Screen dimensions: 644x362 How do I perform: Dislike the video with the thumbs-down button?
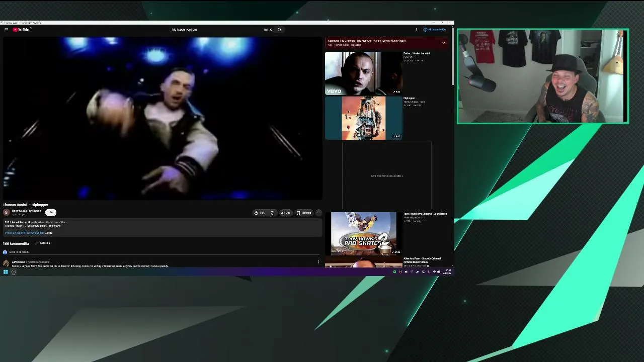click(272, 213)
